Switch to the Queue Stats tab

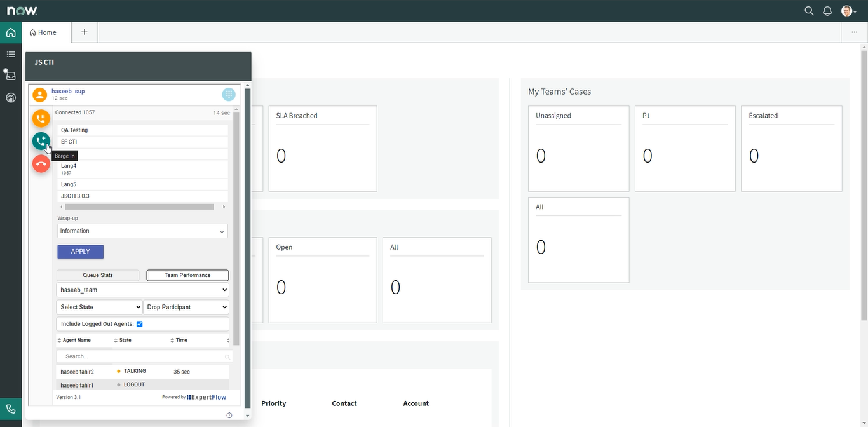tap(98, 275)
